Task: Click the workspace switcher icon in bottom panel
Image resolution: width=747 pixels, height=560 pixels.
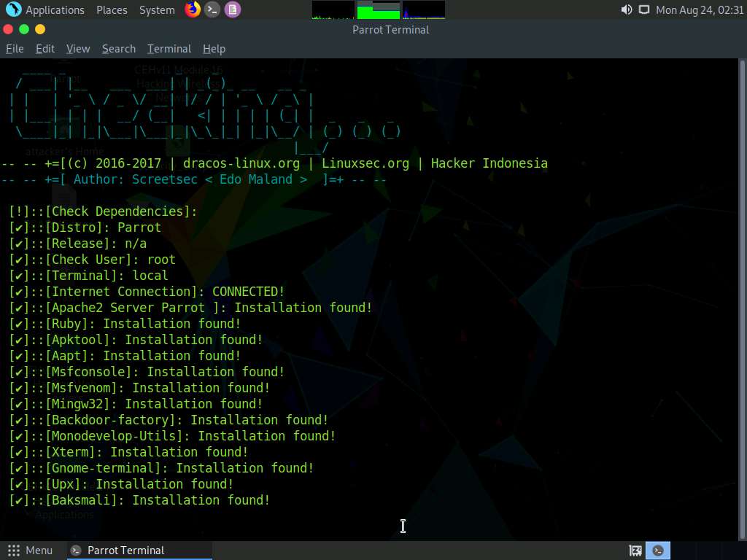Action: 635,551
